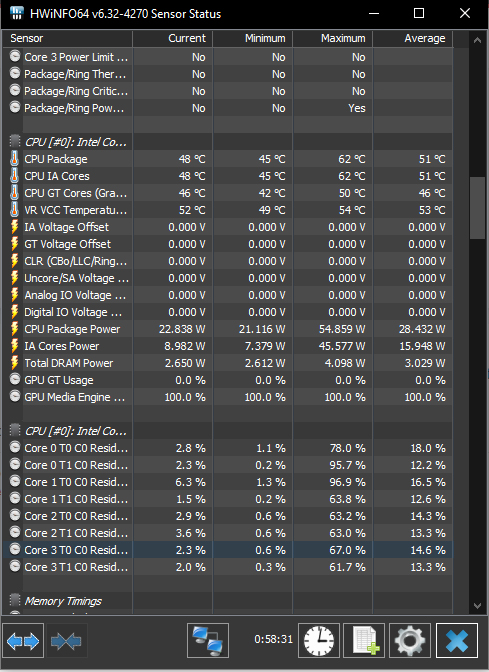The image size is (489, 672).
Task: Click the 3.029 W average DRAM power
Action: pos(425,363)
